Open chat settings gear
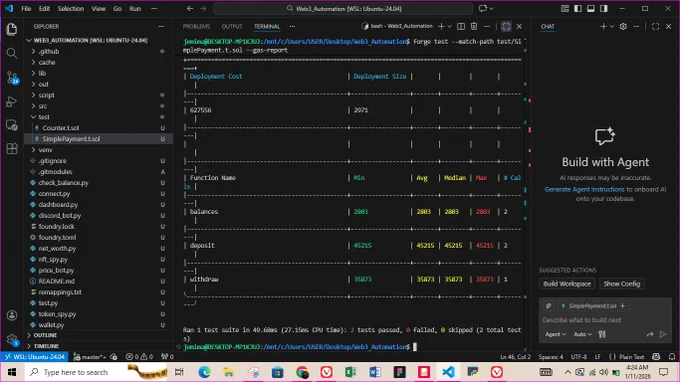The image size is (680, 382). click(623, 26)
